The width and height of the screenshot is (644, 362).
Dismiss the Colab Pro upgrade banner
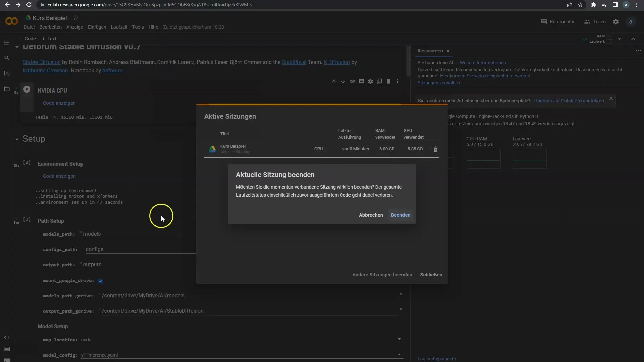click(x=611, y=98)
